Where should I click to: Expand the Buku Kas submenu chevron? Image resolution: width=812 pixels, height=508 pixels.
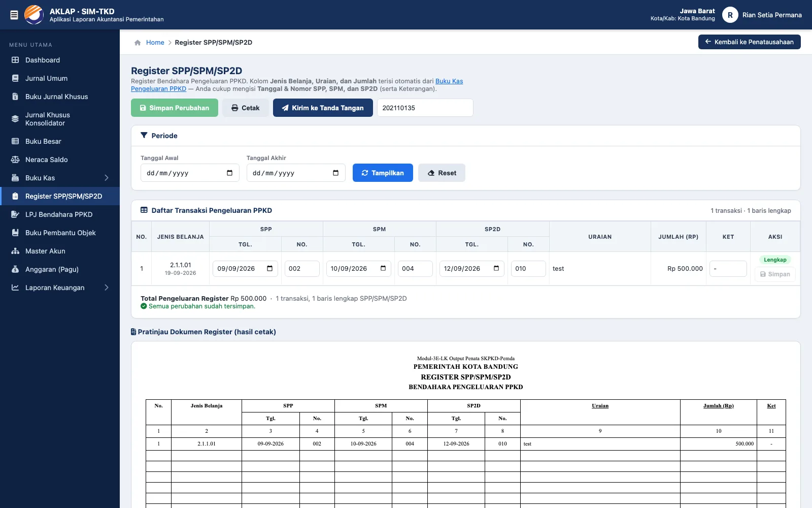(x=107, y=178)
